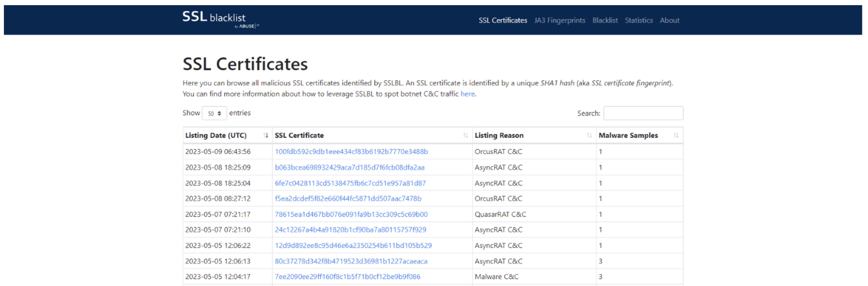Sort by Malware Samples column arrows
The image size is (868, 286).
pos(676,136)
